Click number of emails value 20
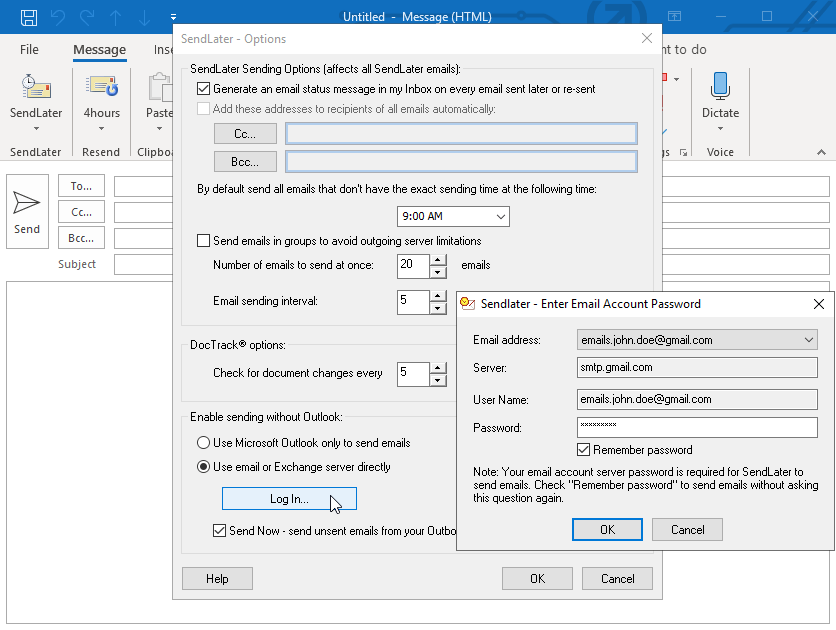 [413, 266]
